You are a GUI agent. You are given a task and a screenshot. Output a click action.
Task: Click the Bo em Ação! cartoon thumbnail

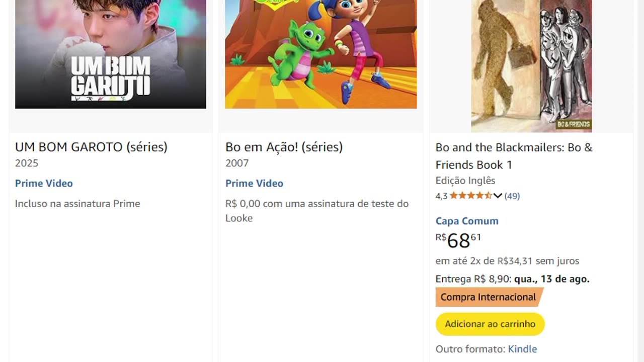321,54
